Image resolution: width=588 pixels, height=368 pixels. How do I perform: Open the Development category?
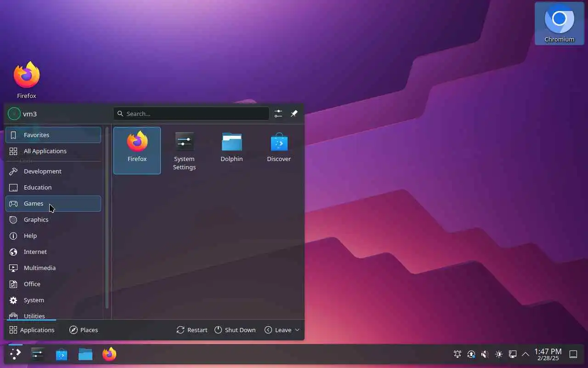pyautogui.click(x=53, y=171)
